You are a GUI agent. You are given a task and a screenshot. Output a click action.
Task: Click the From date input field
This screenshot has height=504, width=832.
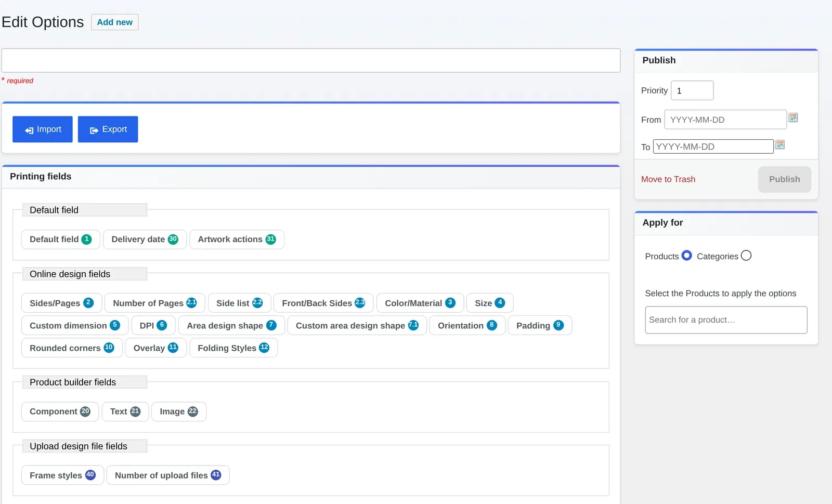(725, 120)
